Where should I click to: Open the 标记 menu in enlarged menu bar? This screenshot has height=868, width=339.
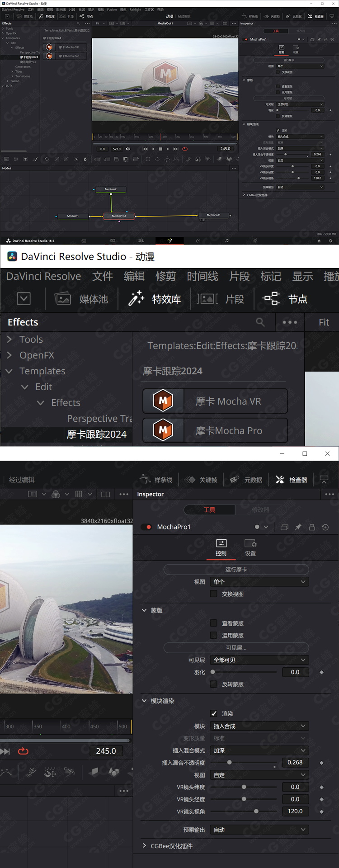(x=271, y=276)
